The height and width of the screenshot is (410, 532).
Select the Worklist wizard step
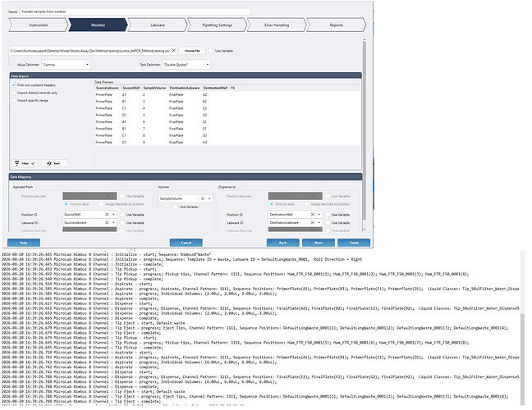[98, 25]
